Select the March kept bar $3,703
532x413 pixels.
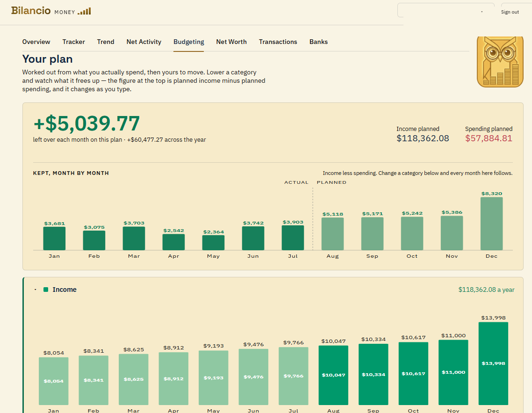[x=134, y=238]
